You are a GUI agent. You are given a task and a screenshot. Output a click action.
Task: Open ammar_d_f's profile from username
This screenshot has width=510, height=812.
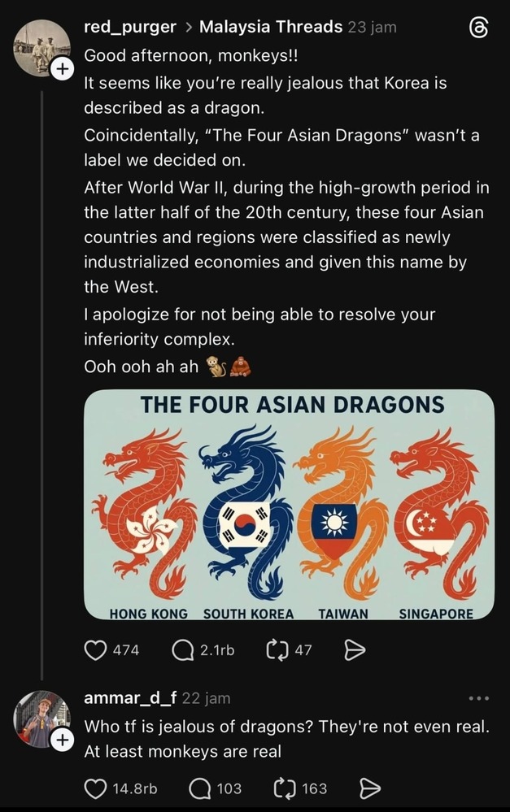tap(130, 698)
